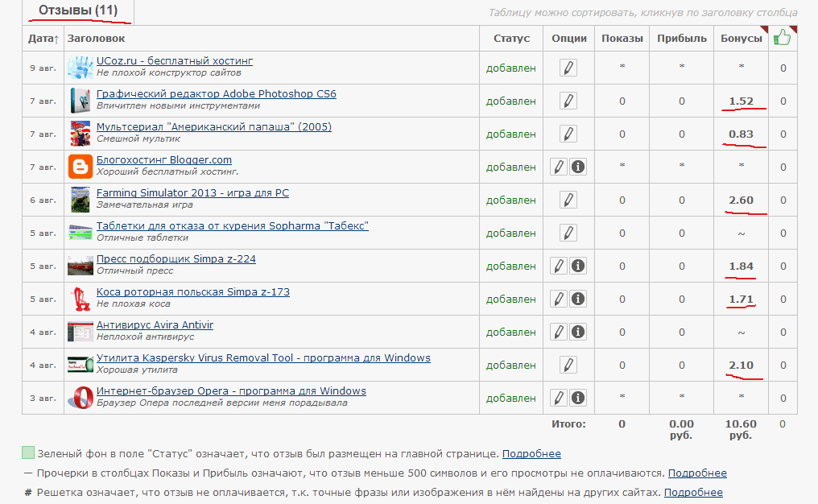Click bonus value 0.83 for Американский папаша

[x=741, y=134]
